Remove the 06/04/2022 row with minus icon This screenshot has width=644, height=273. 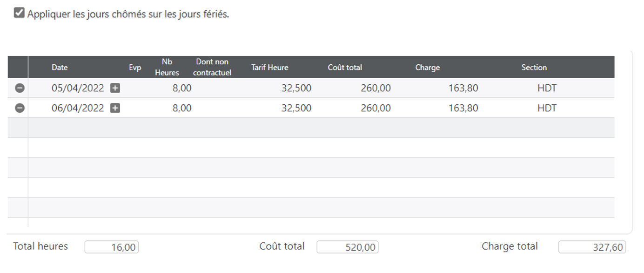point(20,108)
